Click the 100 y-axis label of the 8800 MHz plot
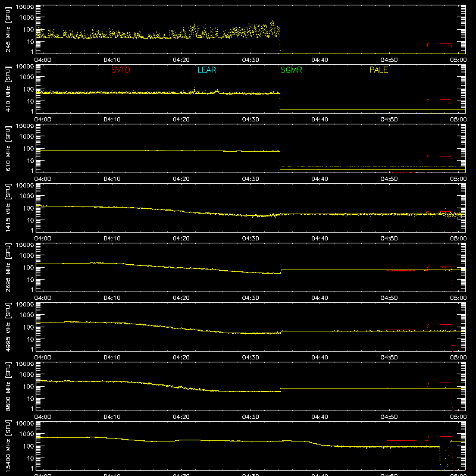Image resolution: width=476 pixels, height=476 pixels. 29,387
